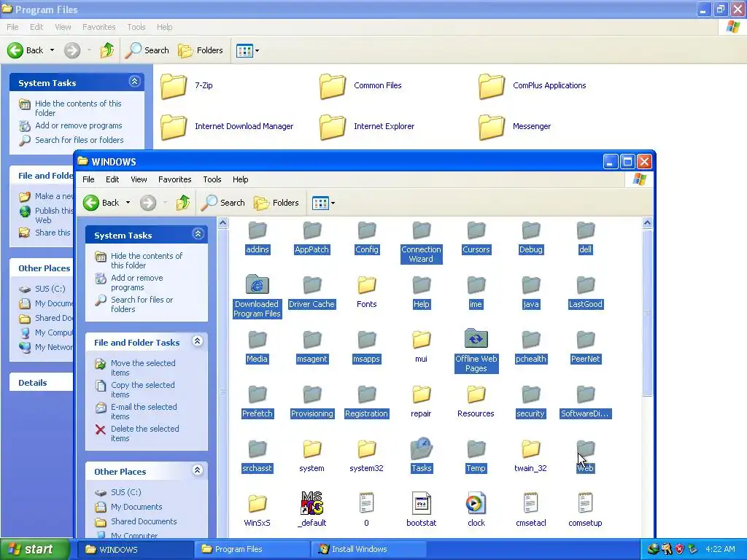This screenshot has width=747, height=560.
Task: Toggle Folders pane in Program Files toolbar
Action: 201,50
